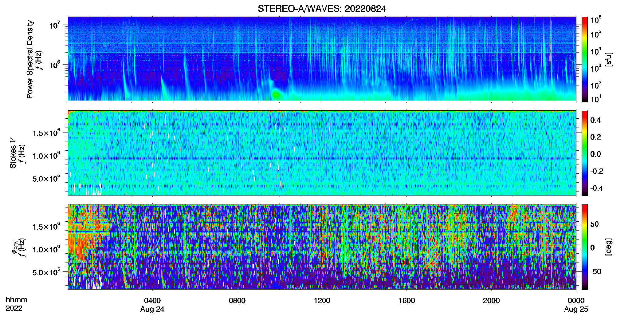Click the "1200" time tick label
Image resolution: width=644 pixels, height=332 pixels.
pyautogui.click(x=322, y=300)
